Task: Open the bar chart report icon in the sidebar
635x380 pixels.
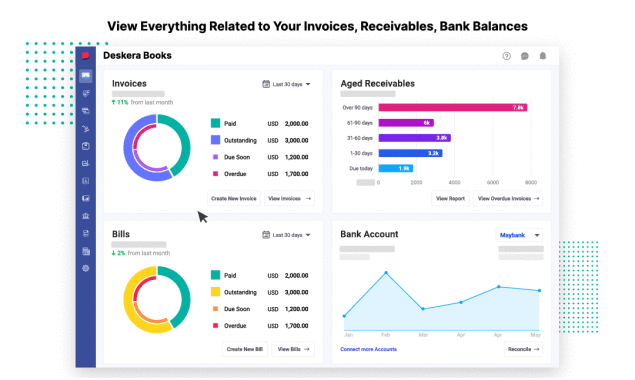Action: coord(85,199)
